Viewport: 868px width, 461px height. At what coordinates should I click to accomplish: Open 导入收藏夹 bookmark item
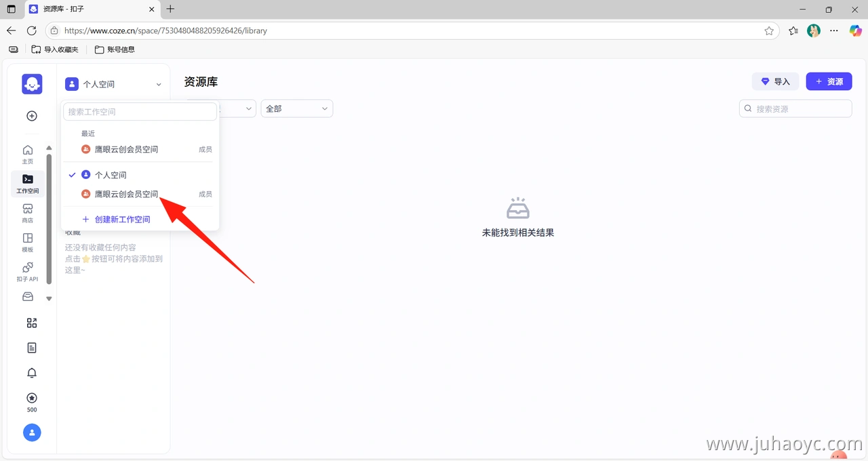pyautogui.click(x=55, y=49)
